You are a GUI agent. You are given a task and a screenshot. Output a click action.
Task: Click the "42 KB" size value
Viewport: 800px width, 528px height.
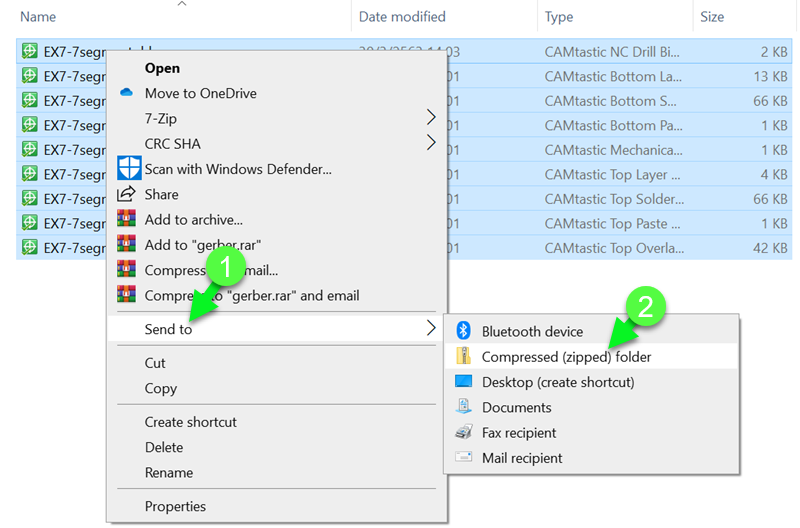770,248
